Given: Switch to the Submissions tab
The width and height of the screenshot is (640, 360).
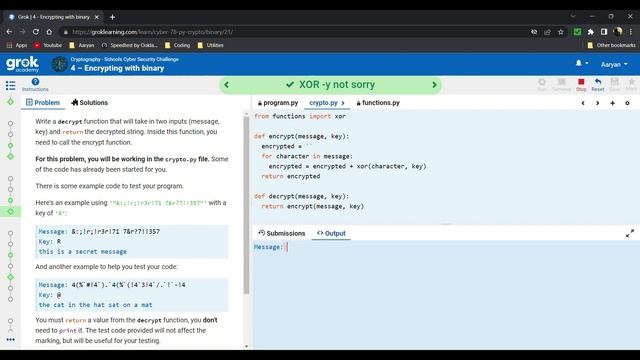Looking at the screenshot, I should click(282, 233).
